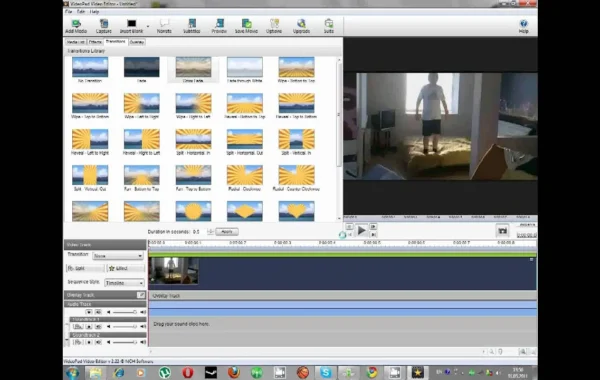This screenshot has width=600, height=380.
Task: Open Opera browser from the taskbar
Action: pos(188,372)
